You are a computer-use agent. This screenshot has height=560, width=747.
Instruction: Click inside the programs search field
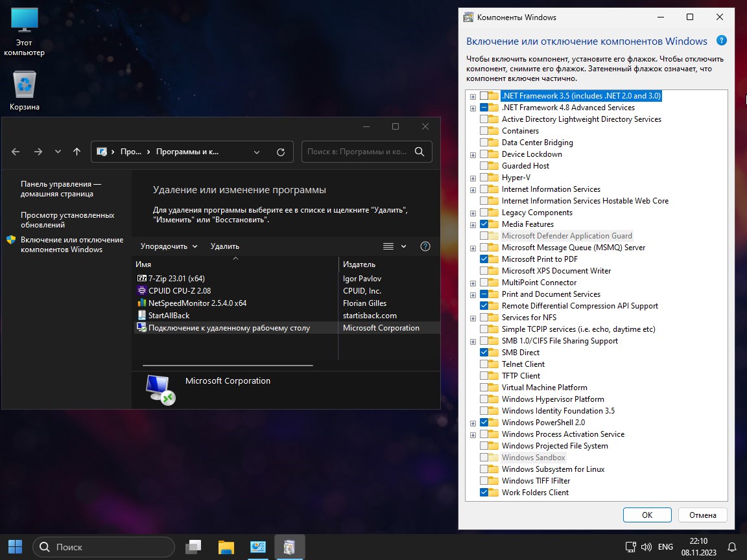click(357, 151)
